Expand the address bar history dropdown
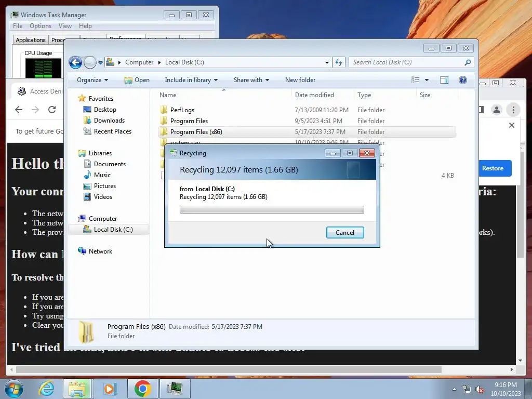532x399 pixels. tap(327, 62)
